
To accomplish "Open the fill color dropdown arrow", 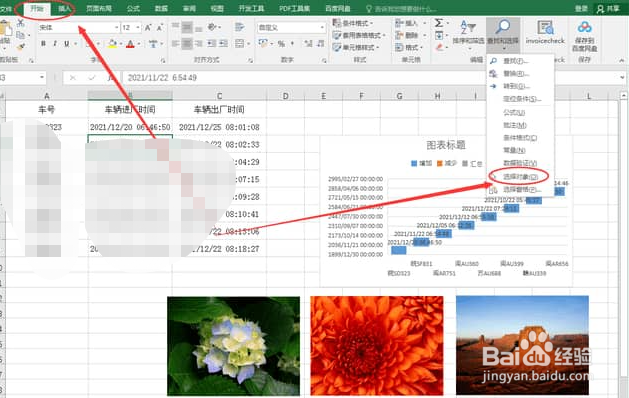I will [x=121, y=44].
